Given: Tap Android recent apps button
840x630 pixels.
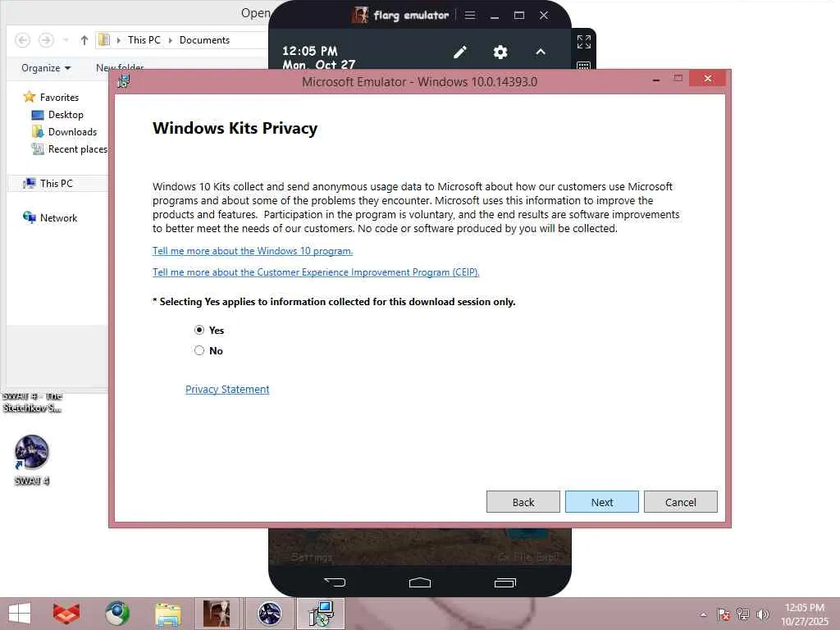Looking at the screenshot, I should pos(504,582).
